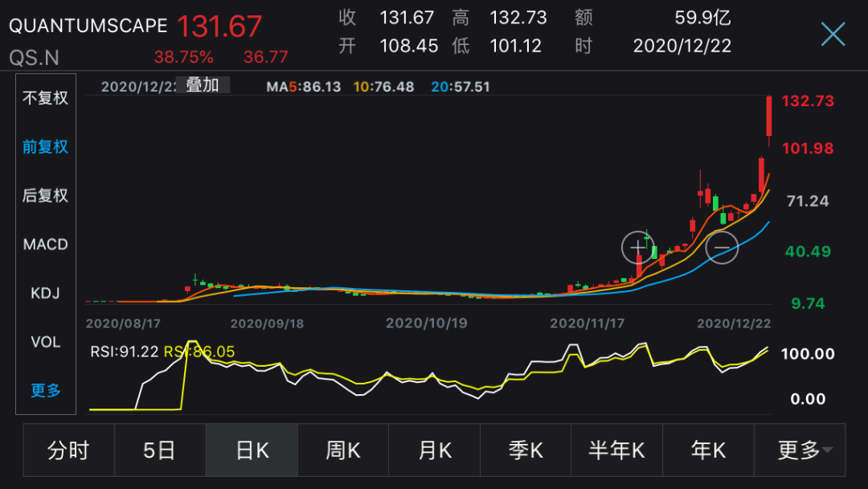
Task: Select the 月K monthly candlestick tab
Action: point(435,450)
